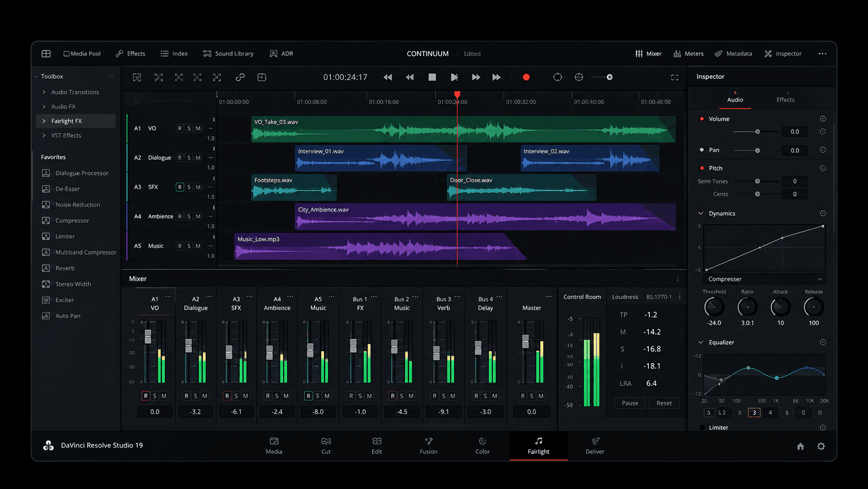Viewport: 868px width, 489px height.
Task: Select the De-Esser favorite effect
Action: 61,189
